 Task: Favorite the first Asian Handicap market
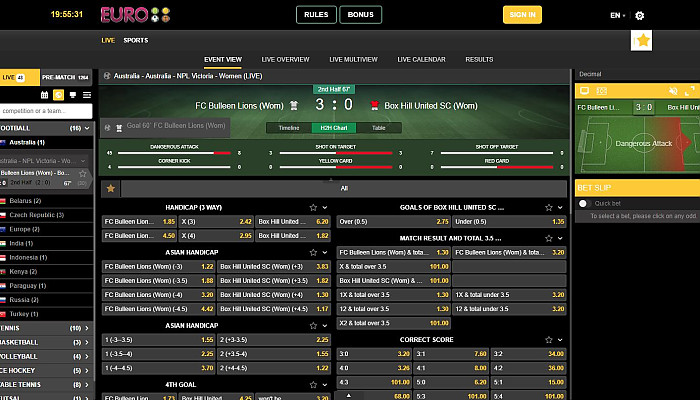(313, 253)
